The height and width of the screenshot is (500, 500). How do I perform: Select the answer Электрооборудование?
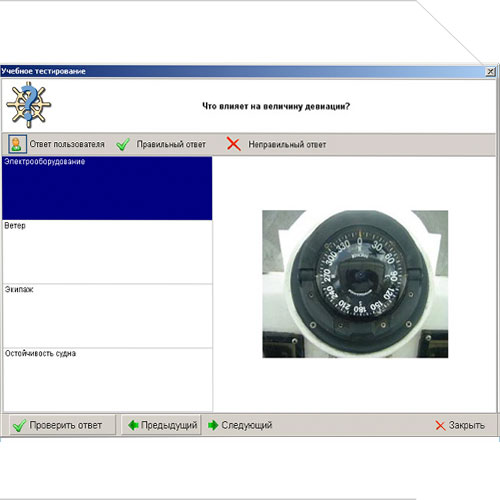click(107, 188)
